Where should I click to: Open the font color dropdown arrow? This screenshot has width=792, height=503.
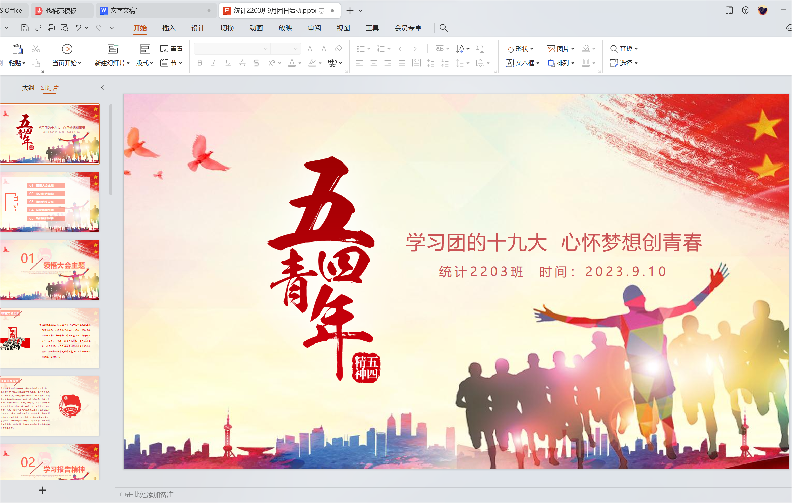click(x=300, y=63)
